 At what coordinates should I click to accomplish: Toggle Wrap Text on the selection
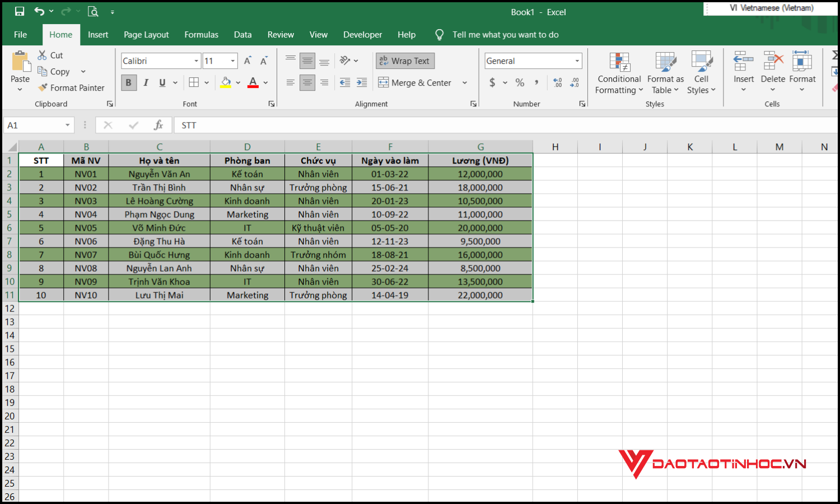click(405, 60)
